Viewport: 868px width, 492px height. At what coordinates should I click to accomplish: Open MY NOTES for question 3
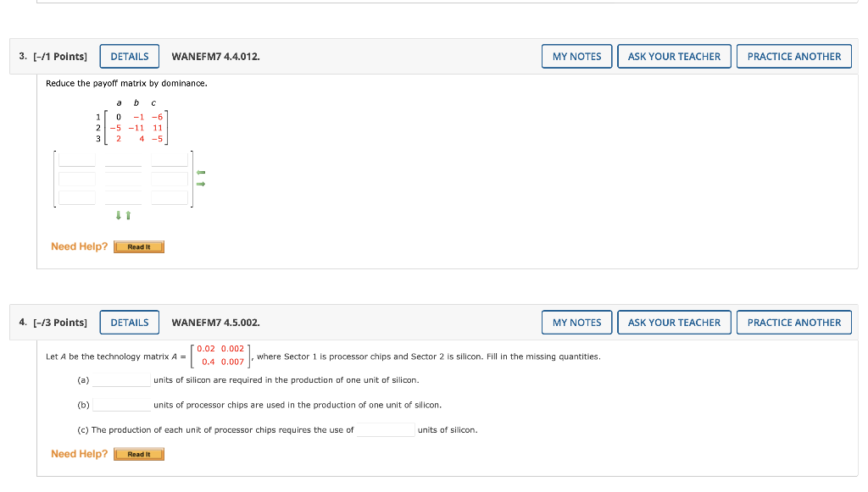pos(576,56)
